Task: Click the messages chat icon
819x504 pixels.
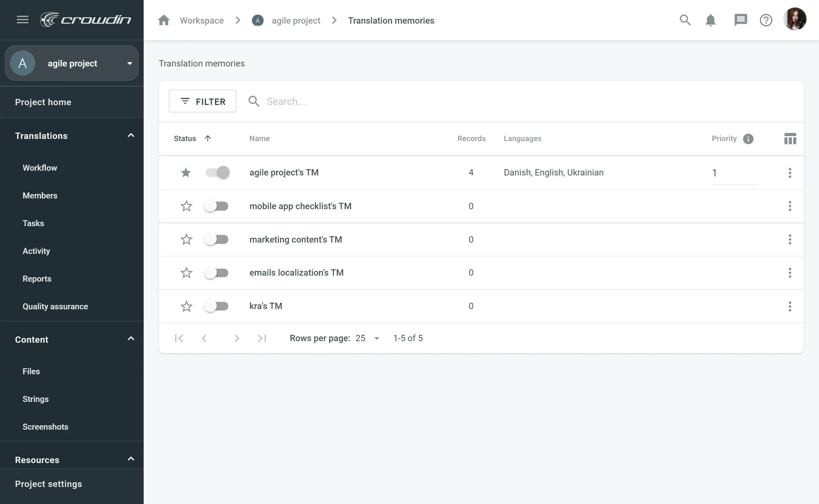Action: pos(740,20)
